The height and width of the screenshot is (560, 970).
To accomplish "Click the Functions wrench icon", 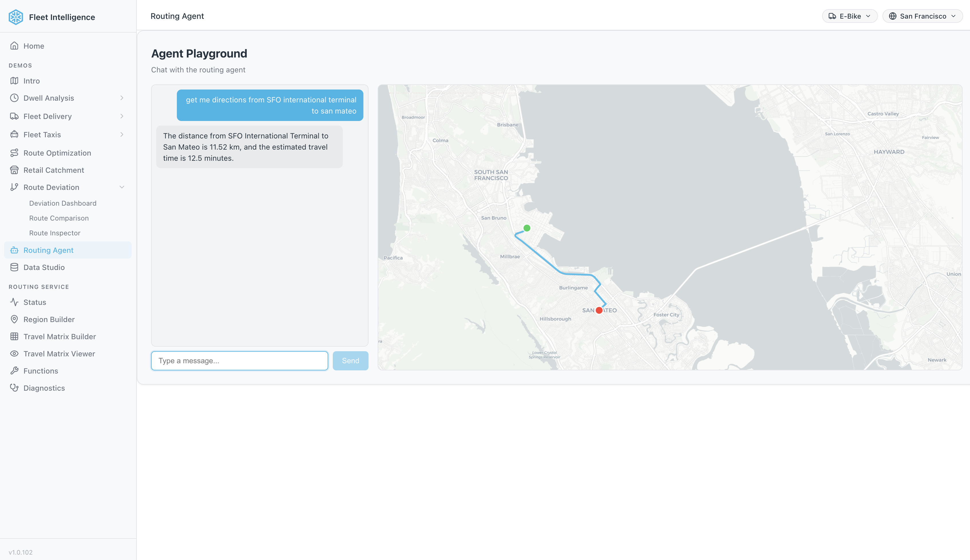I will pos(14,371).
